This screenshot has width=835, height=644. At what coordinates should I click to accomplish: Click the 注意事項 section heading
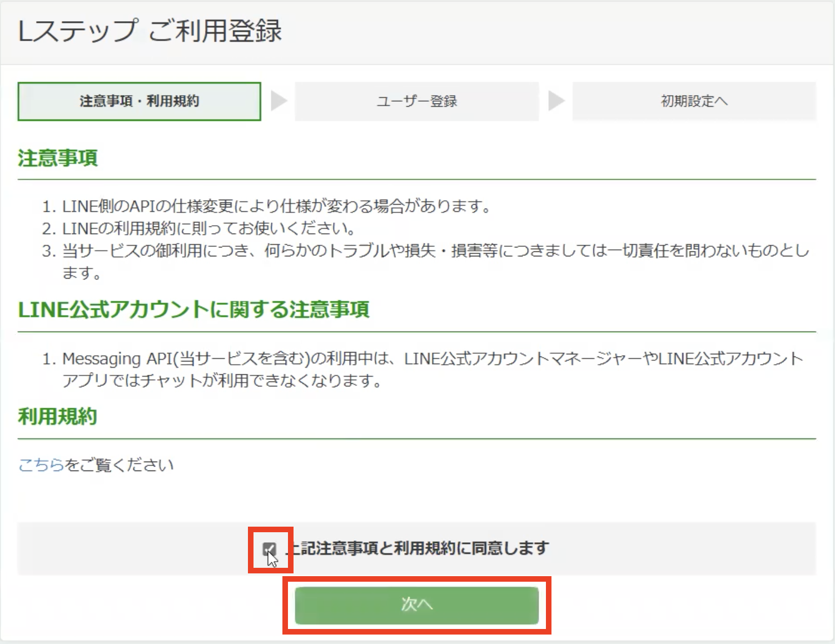[x=58, y=158]
